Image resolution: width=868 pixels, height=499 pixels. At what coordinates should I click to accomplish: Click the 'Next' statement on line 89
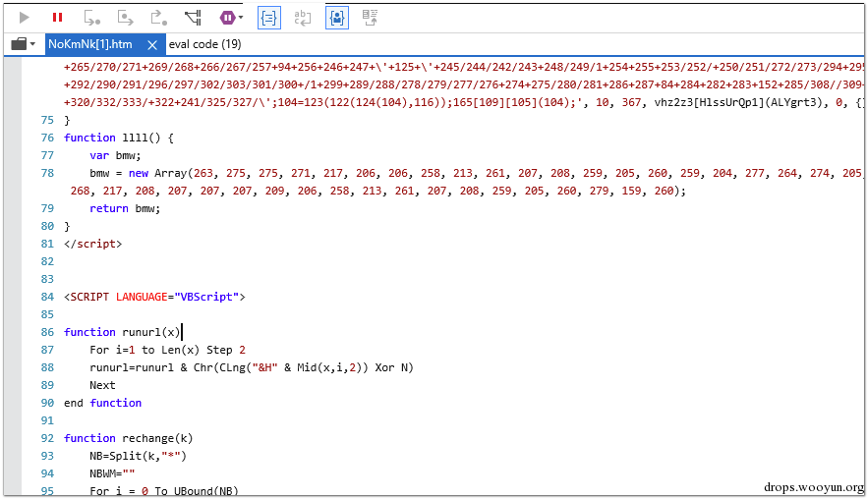[102, 385]
